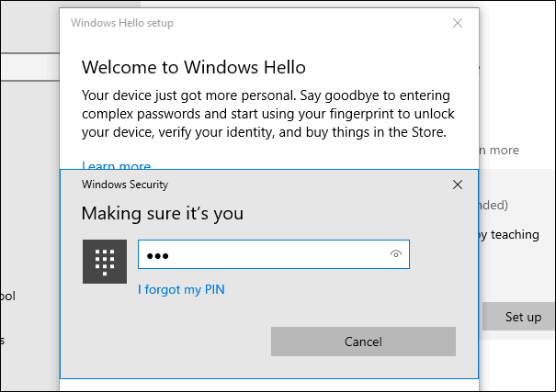The height and width of the screenshot is (392, 556).
Task: Click the Welcome to Windows Hello heading
Action: 194,67
